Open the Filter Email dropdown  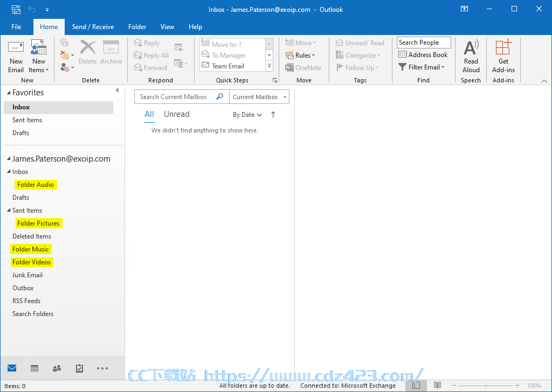(x=421, y=67)
